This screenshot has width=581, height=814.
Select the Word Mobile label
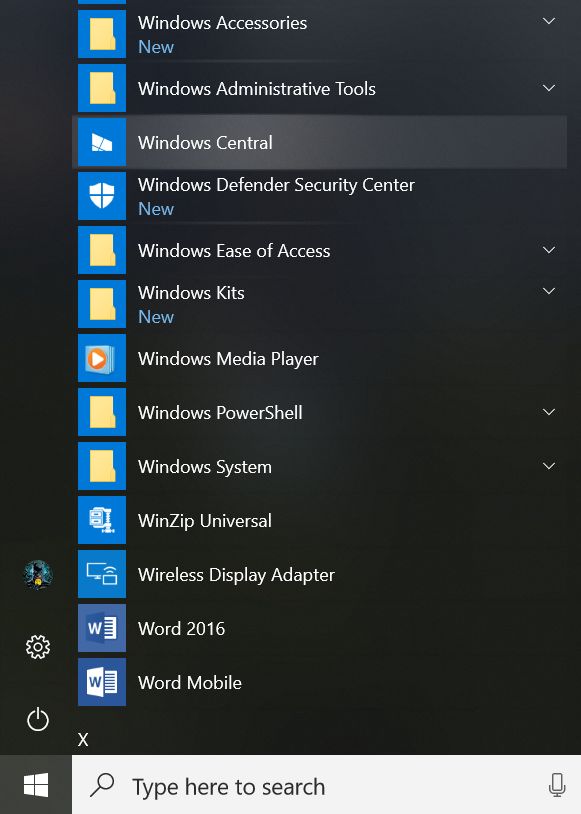190,683
